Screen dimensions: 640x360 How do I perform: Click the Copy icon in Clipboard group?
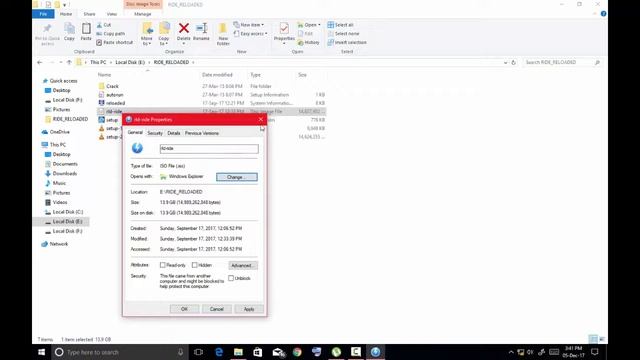click(69, 32)
